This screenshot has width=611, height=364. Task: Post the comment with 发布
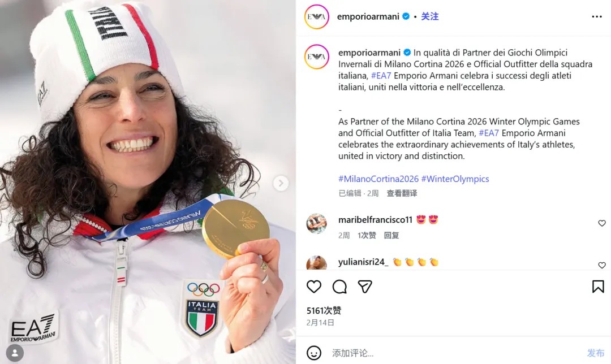595,353
